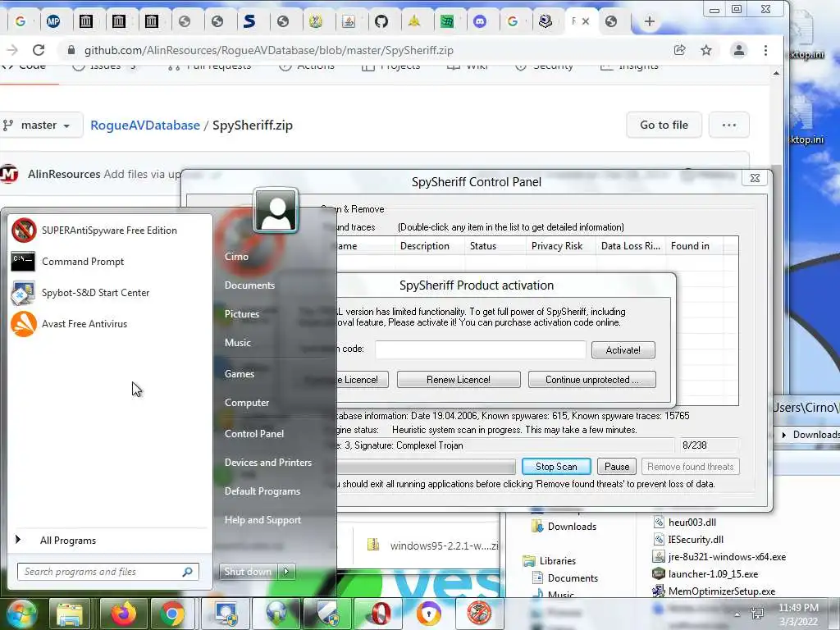Open the three-dots file options menu
This screenshot has width=840, height=630.
(728, 125)
